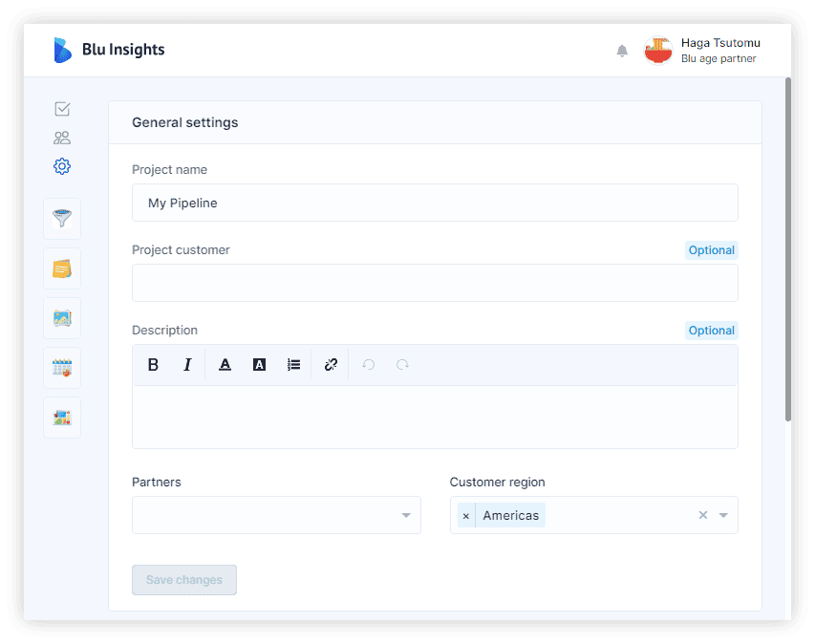Click the Optional badge beside Project customer
Viewport: 815px width, 644px height.
click(x=711, y=250)
